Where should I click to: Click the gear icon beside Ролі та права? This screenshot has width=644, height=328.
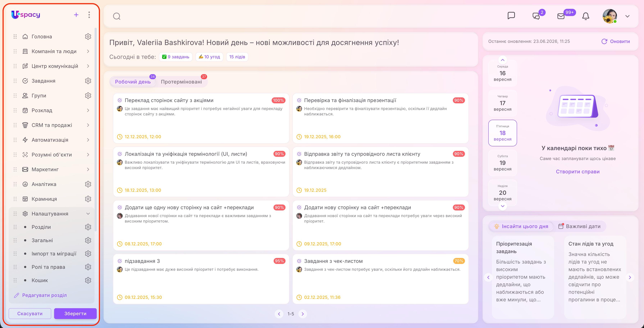coord(88,267)
